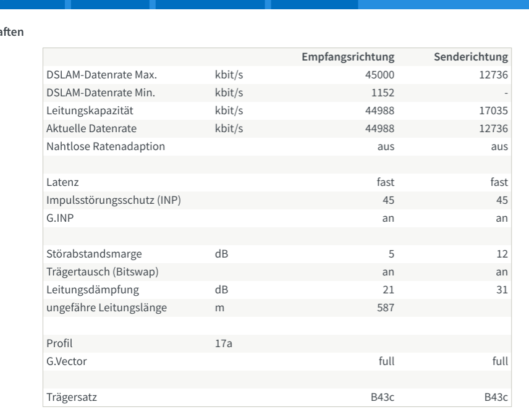Click 'fast' under Senderichtung in Latenz row
Image resolution: width=529 pixels, height=420 pixels.
499,182
